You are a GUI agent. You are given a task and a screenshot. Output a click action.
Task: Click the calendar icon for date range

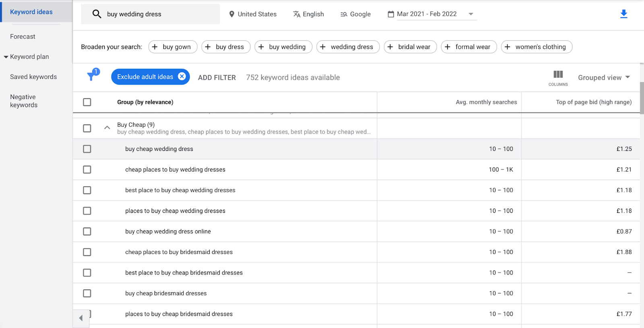click(x=391, y=14)
